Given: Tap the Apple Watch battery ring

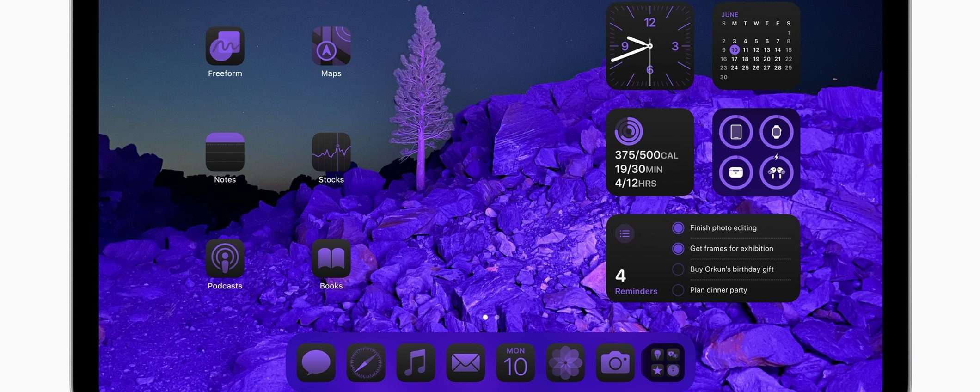Looking at the screenshot, I should pyautogui.click(x=777, y=132).
